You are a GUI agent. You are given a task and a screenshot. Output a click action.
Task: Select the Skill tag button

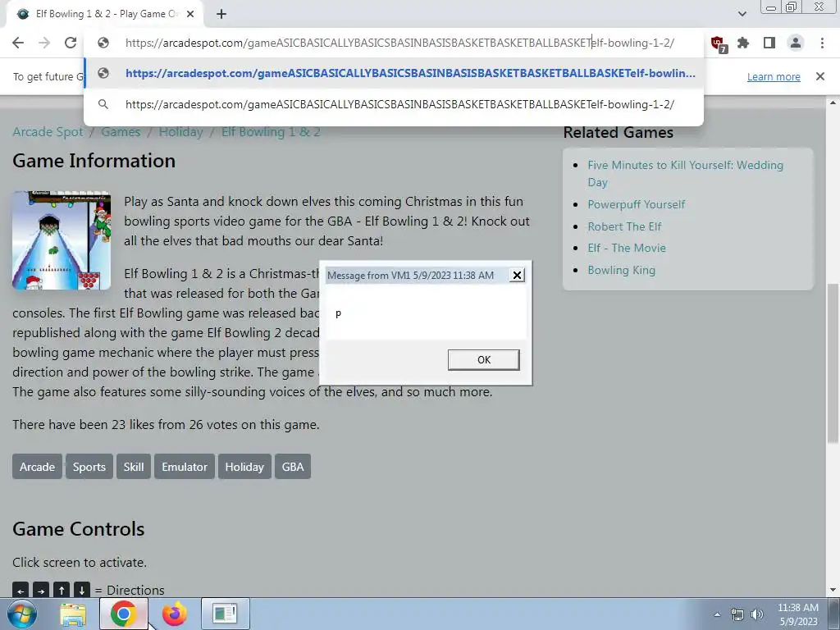(134, 467)
